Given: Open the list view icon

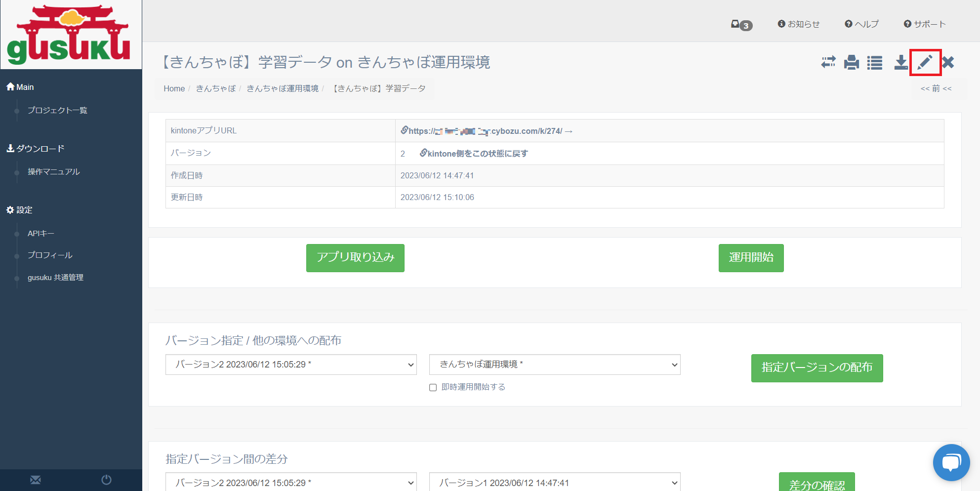Looking at the screenshot, I should coord(874,63).
